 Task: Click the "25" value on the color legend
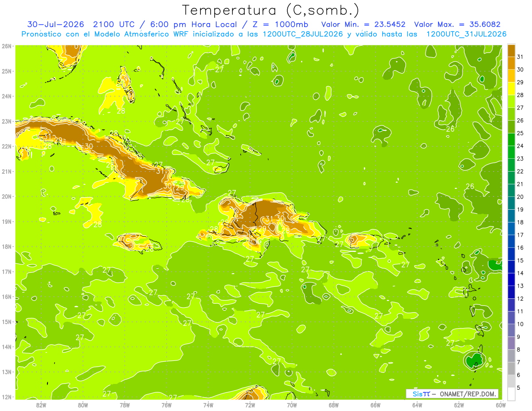[x=520, y=133]
